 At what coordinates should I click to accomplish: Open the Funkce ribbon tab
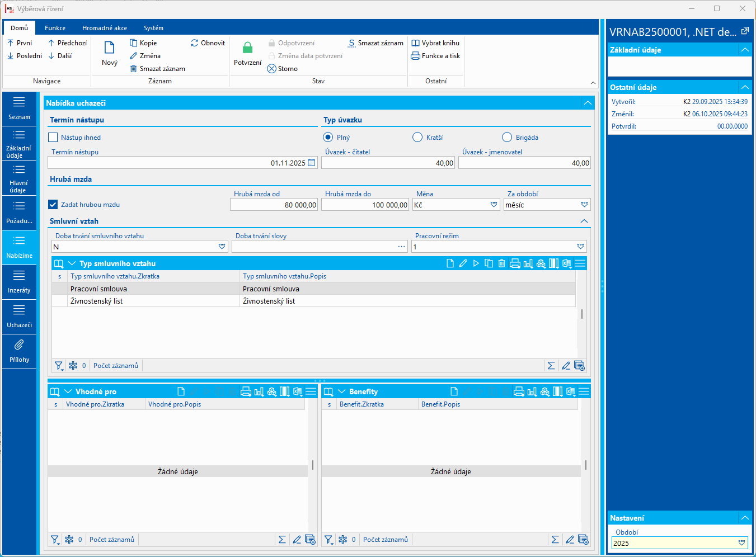click(x=55, y=28)
